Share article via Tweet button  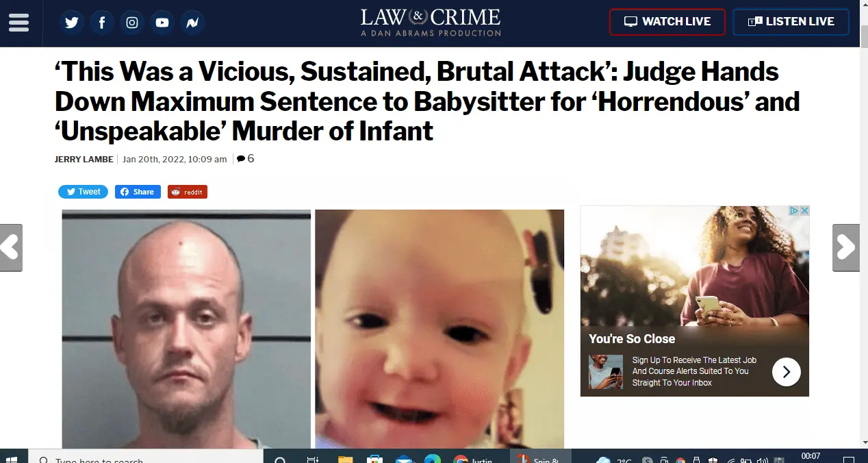click(x=83, y=192)
